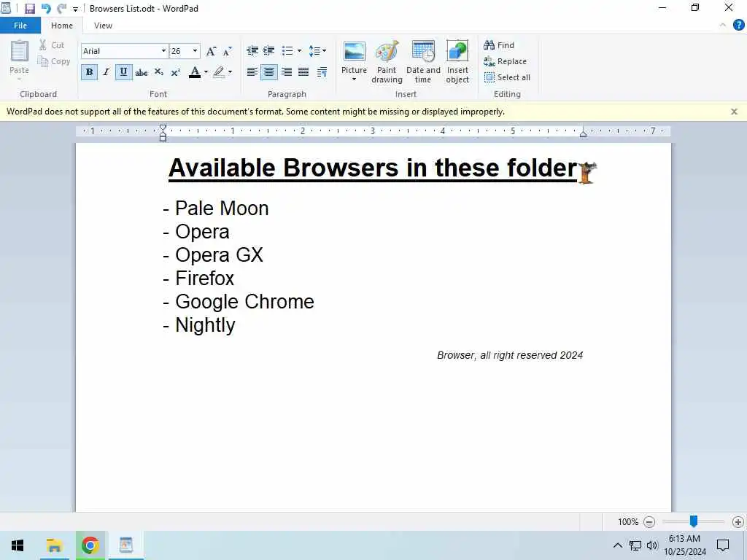This screenshot has height=560, width=747.
Task: Align text left
Action: 252,72
